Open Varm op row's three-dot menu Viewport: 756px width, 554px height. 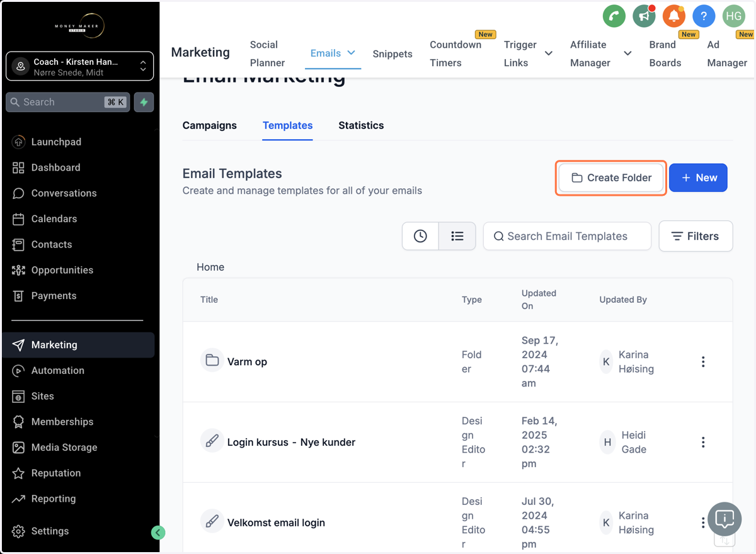703,362
